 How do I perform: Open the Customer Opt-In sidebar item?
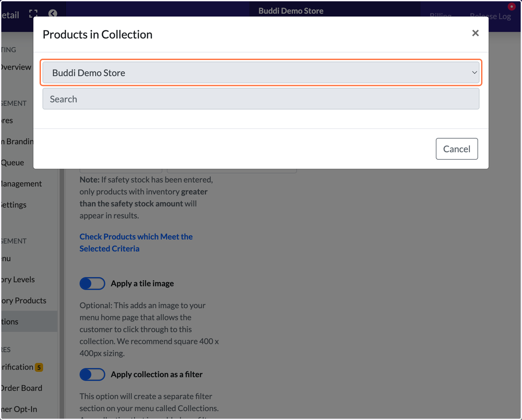point(19,409)
